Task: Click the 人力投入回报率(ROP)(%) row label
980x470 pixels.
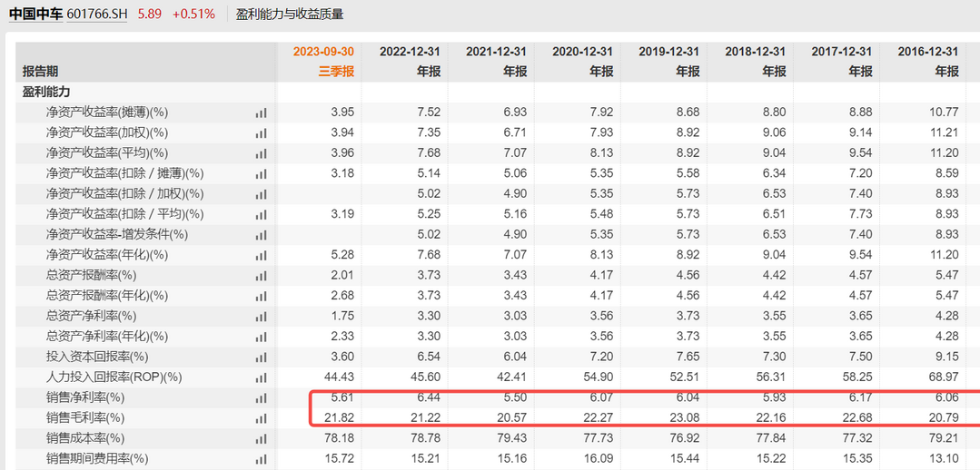Action: pos(114,377)
